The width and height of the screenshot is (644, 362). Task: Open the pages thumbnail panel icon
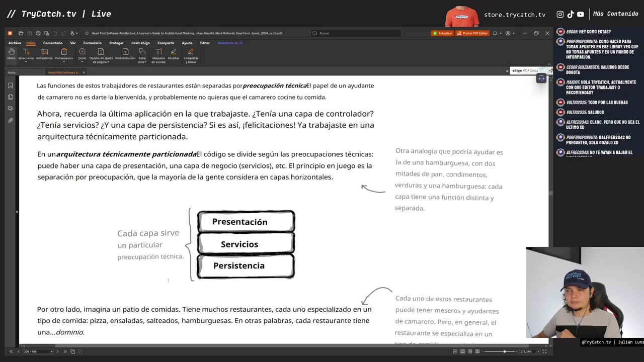(x=11, y=97)
